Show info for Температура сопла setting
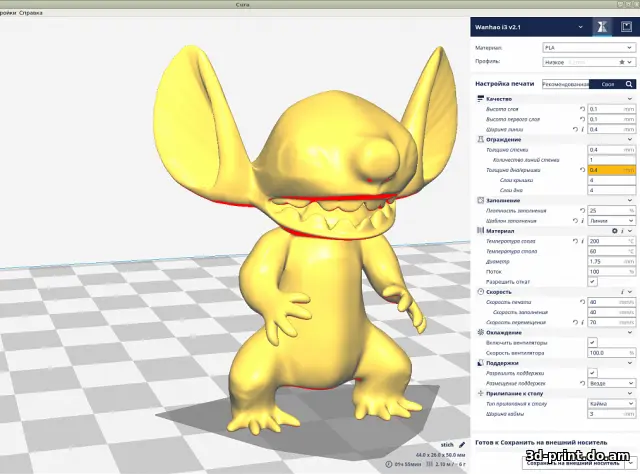640x474 pixels. 582,241
